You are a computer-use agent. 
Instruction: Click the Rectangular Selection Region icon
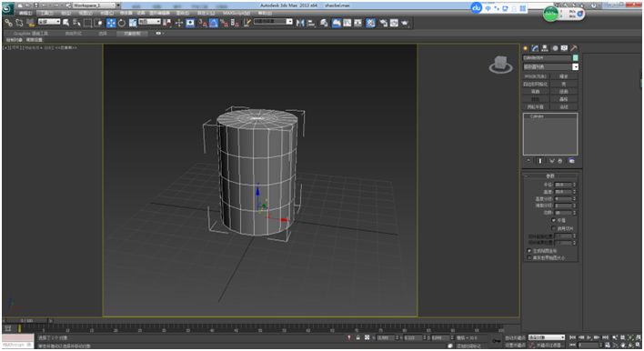87,23
